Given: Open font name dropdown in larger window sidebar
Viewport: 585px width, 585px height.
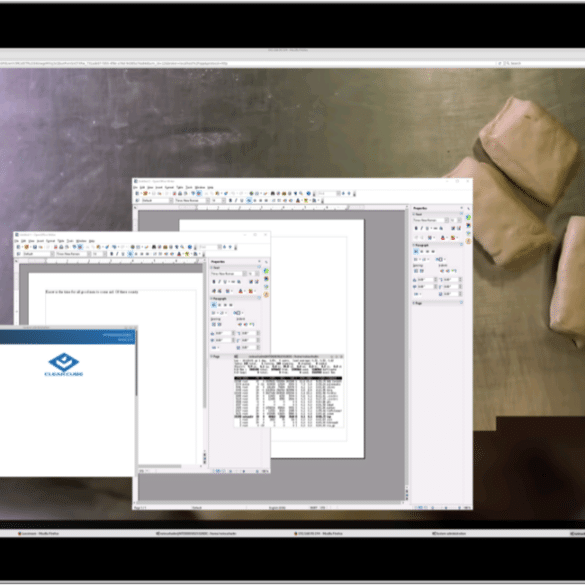Looking at the screenshot, I should coord(446,220).
